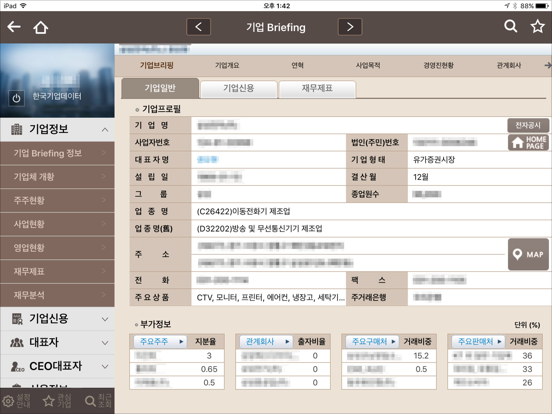This screenshot has height=414, width=552.
Task: Go to next company briefing arrow
Action: pyautogui.click(x=350, y=27)
